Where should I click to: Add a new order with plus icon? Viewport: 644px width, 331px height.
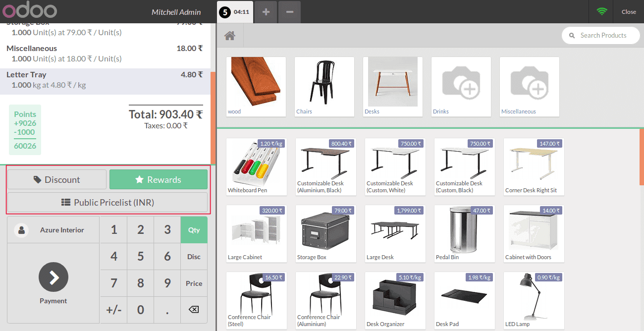[266, 12]
